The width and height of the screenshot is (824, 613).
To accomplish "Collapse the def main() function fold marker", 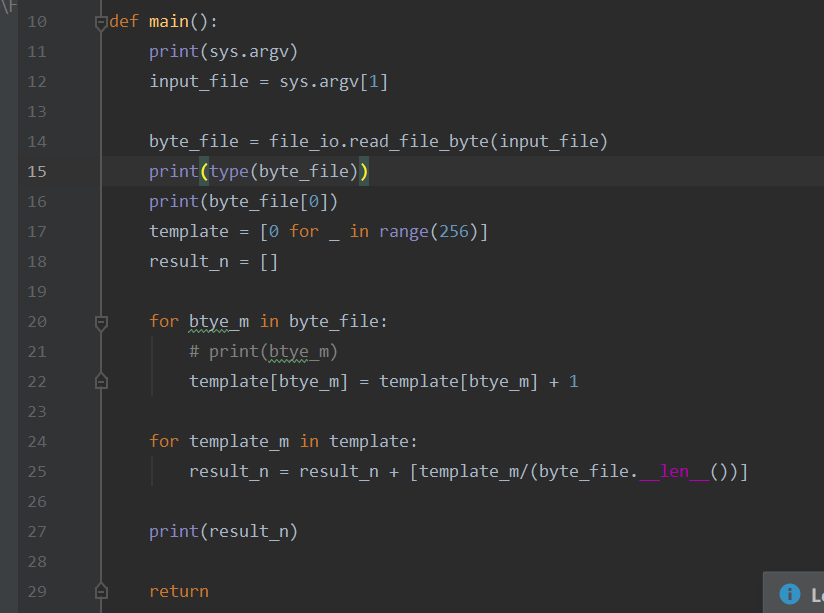I will [x=101, y=23].
